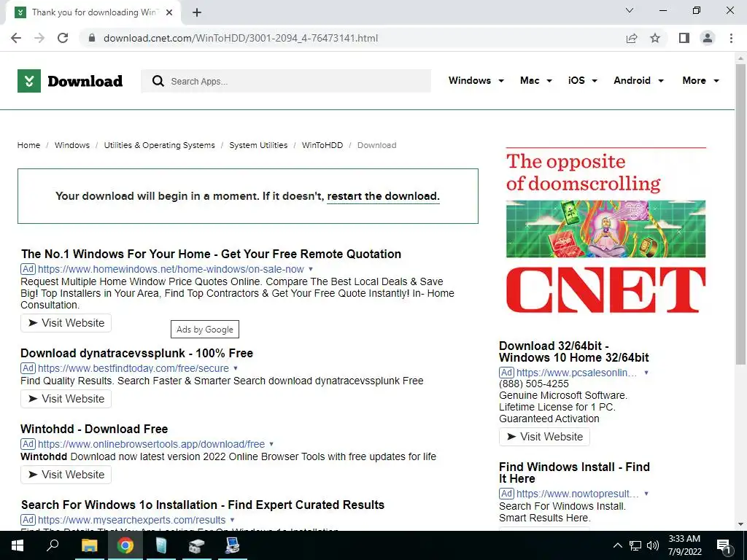Click the CNET doomscrolling banner ad
This screenshot has width=747, height=560.
[x=605, y=230]
